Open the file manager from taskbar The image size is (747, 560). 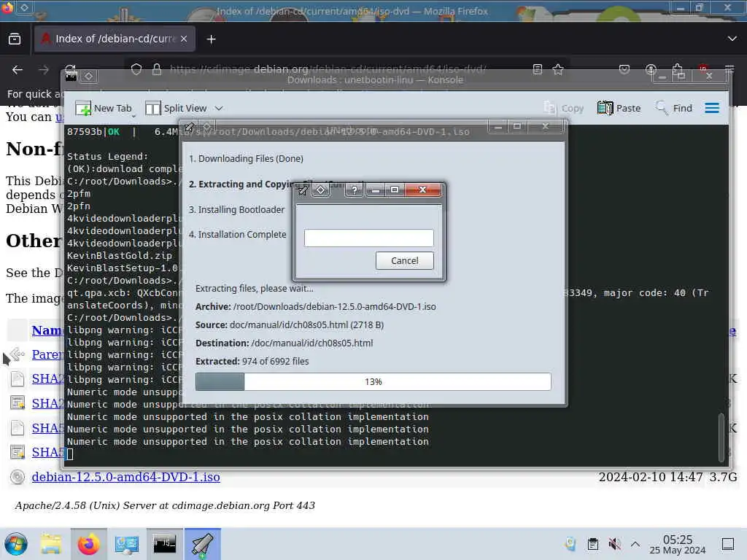[x=51, y=544]
